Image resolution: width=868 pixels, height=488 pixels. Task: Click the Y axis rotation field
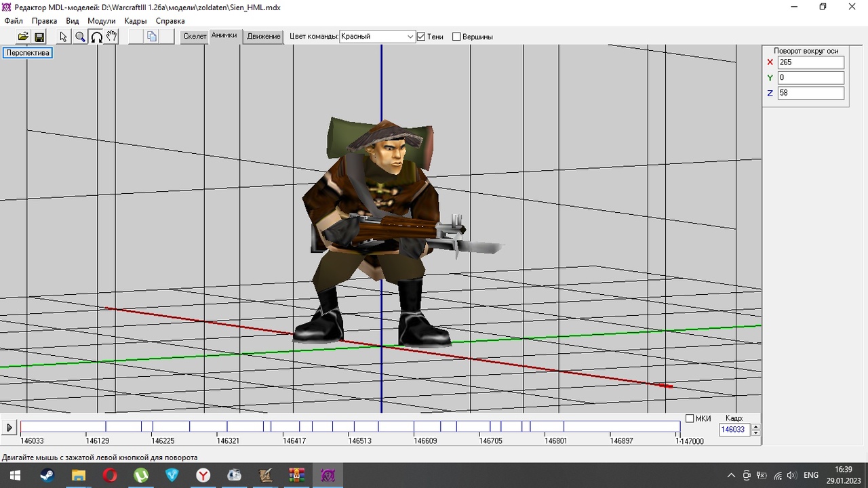810,78
